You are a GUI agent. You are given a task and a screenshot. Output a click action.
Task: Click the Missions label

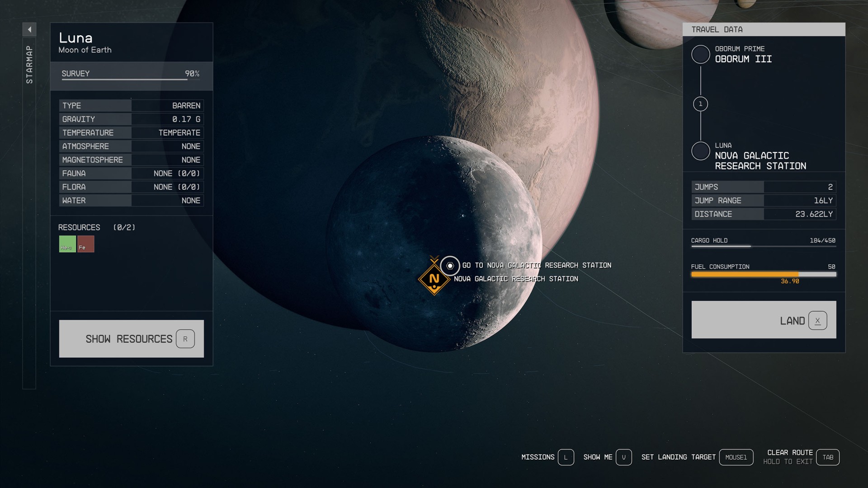538,457
